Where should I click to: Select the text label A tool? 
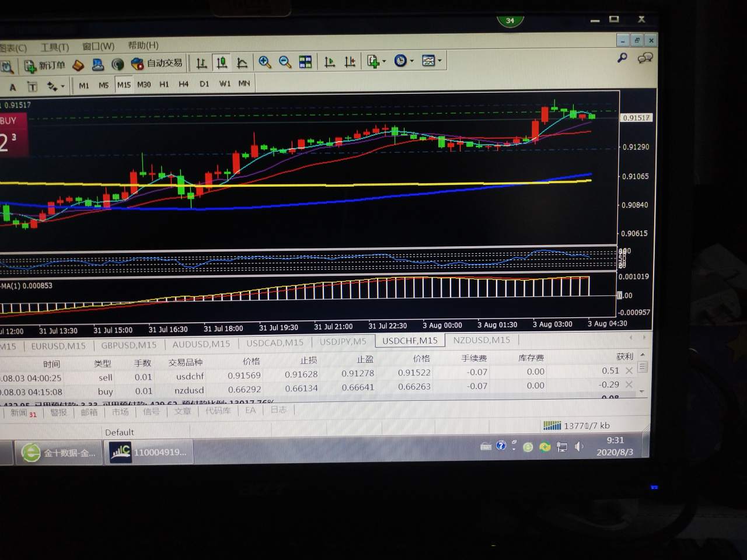click(13, 87)
